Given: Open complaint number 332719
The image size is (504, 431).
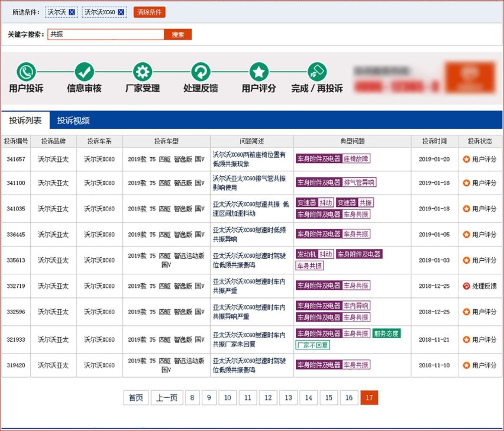Looking at the screenshot, I should [x=16, y=286].
